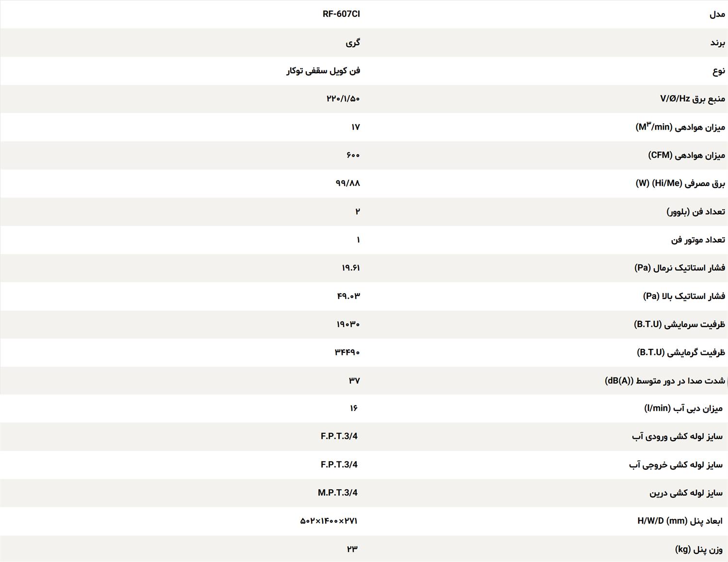Select the heating capacity value ۳۴۴۹۰
The width and height of the screenshot is (728, 562).
pyautogui.click(x=347, y=352)
